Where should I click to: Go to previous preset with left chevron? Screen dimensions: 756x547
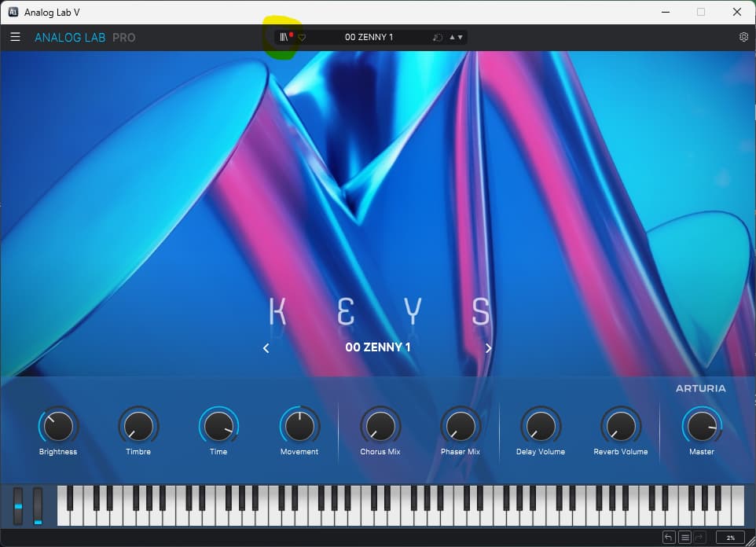click(266, 348)
